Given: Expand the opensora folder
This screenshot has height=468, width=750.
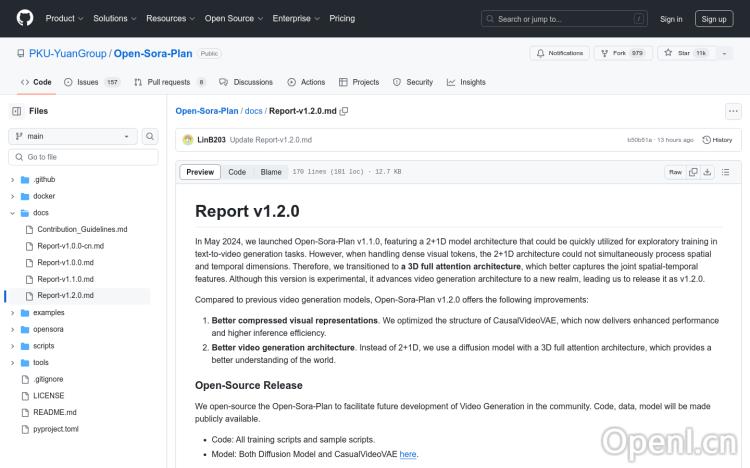Looking at the screenshot, I should pyautogui.click(x=13, y=329).
